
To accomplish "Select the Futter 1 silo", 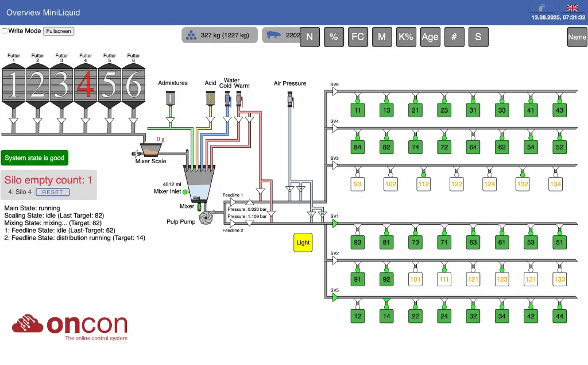I will tap(13, 85).
